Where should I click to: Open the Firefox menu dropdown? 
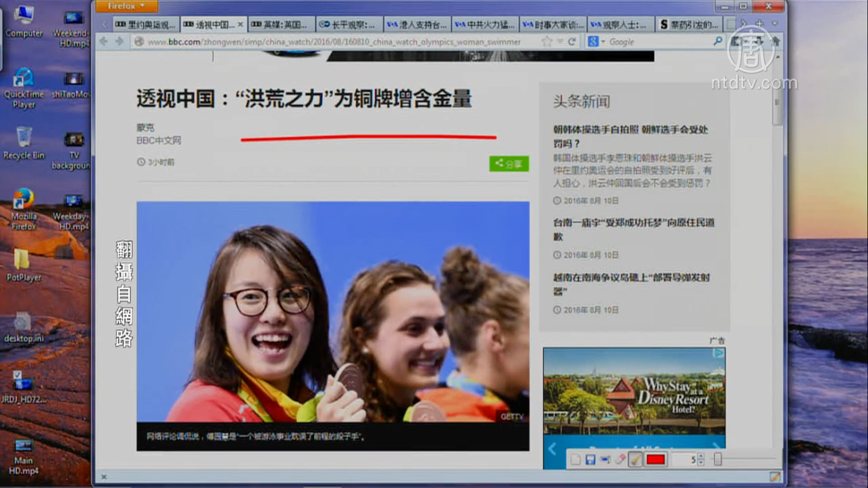coord(126,6)
